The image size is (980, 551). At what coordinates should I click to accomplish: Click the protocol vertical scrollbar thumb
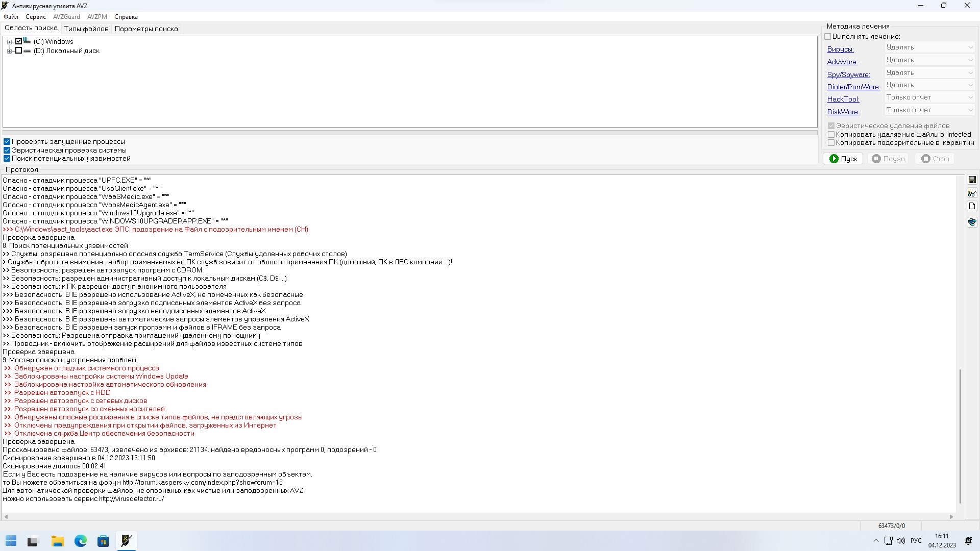tap(960, 436)
